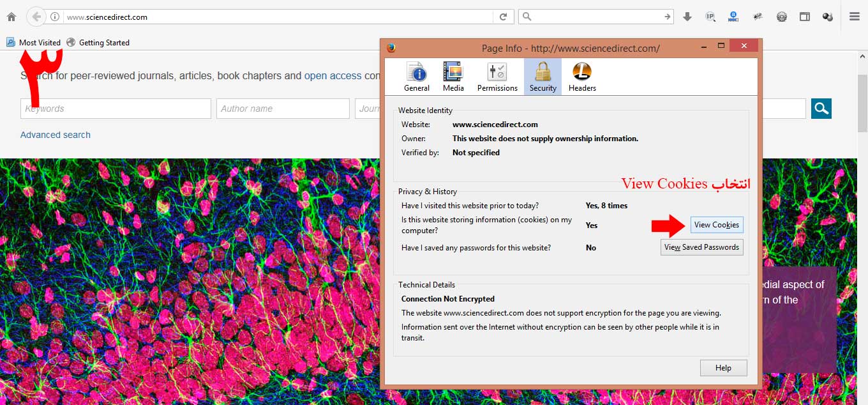Maximize the Page Info dialog

pos(721,46)
